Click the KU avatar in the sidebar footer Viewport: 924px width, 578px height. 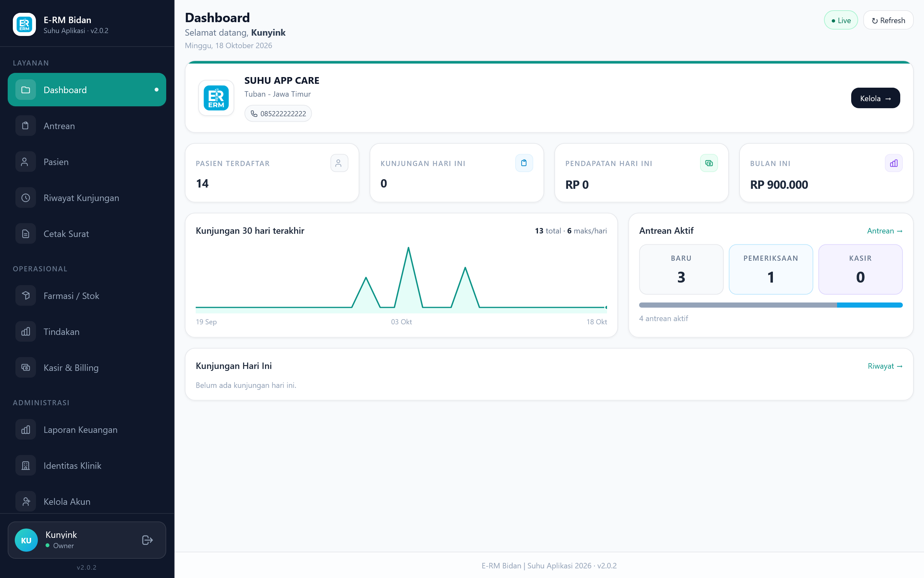pos(26,540)
